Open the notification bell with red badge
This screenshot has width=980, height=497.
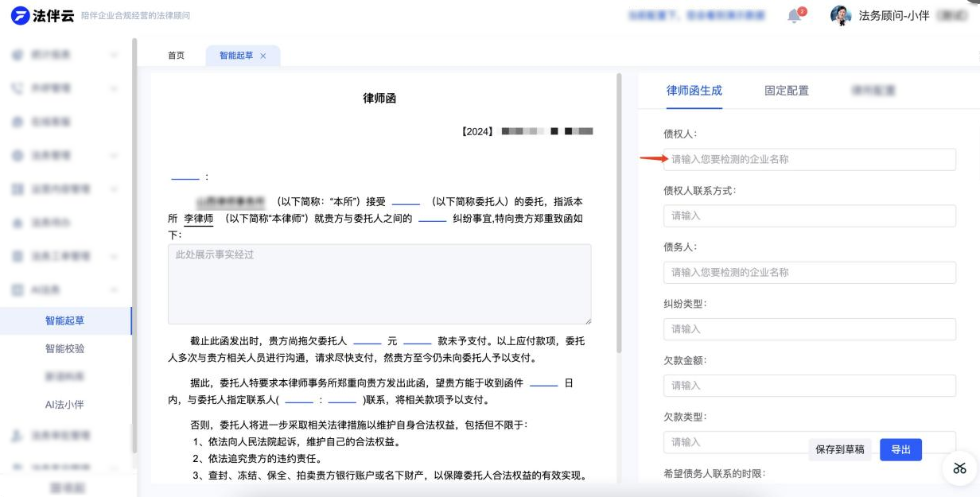795,16
